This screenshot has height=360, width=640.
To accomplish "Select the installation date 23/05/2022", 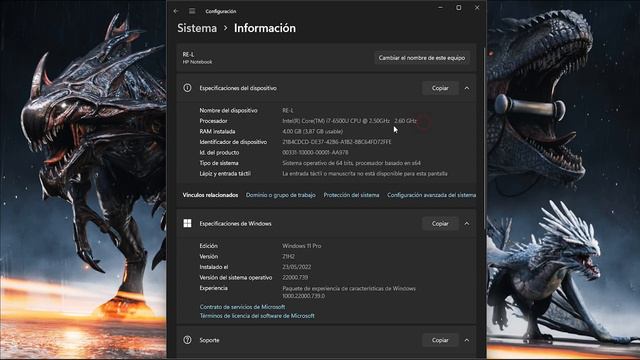I will click(x=296, y=267).
